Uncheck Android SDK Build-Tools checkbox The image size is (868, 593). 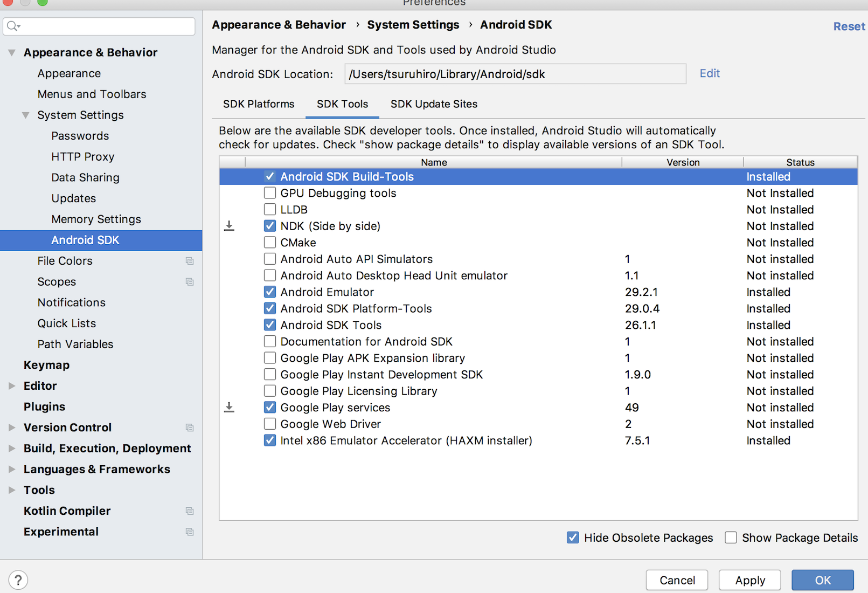(270, 176)
